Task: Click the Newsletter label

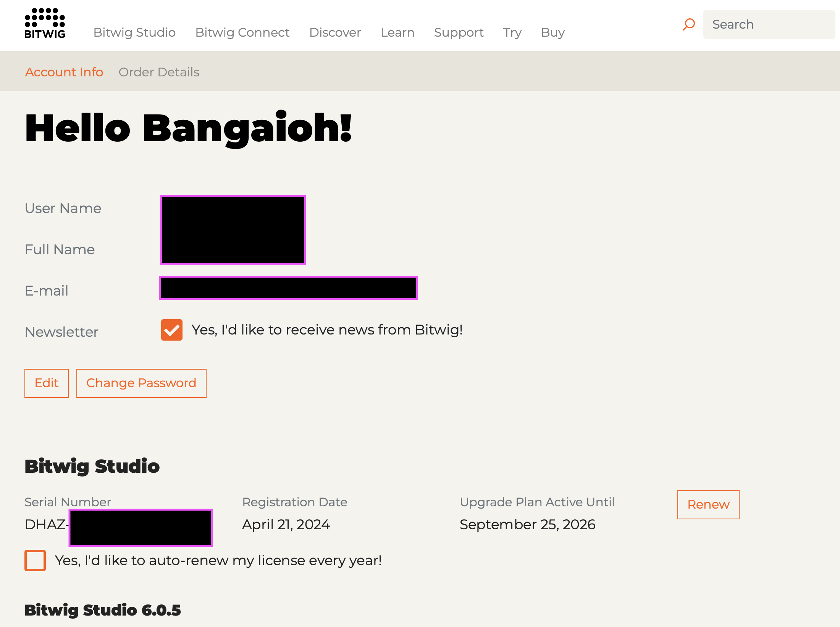Action: click(61, 332)
